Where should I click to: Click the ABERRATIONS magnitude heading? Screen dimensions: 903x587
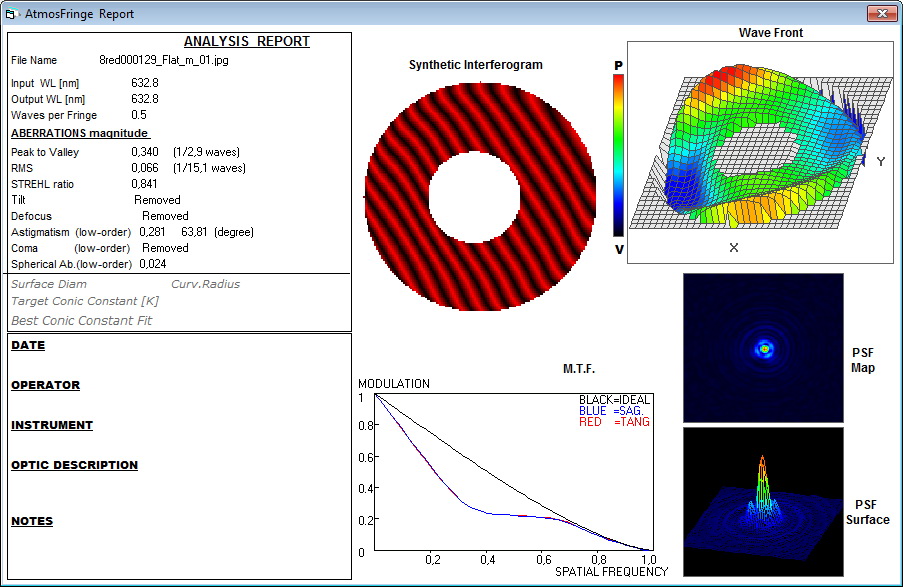[80, 133]
